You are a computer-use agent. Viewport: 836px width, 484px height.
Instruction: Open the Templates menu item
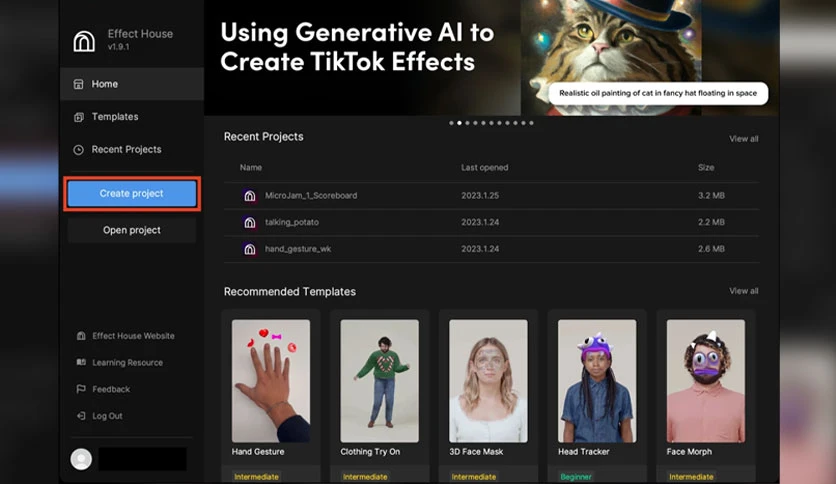132,117
